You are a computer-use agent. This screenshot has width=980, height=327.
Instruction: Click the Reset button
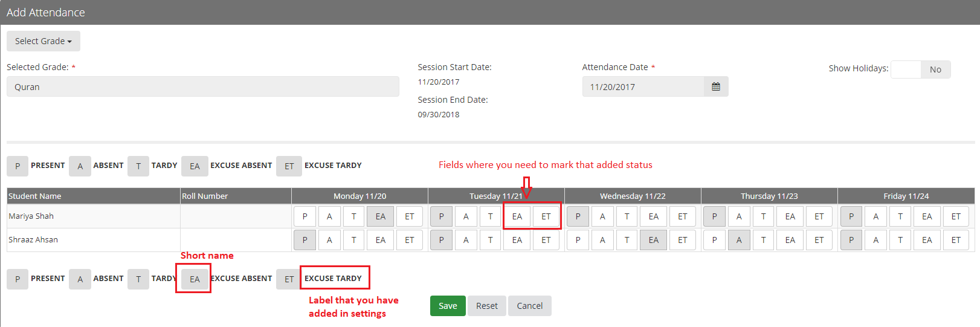487,306
